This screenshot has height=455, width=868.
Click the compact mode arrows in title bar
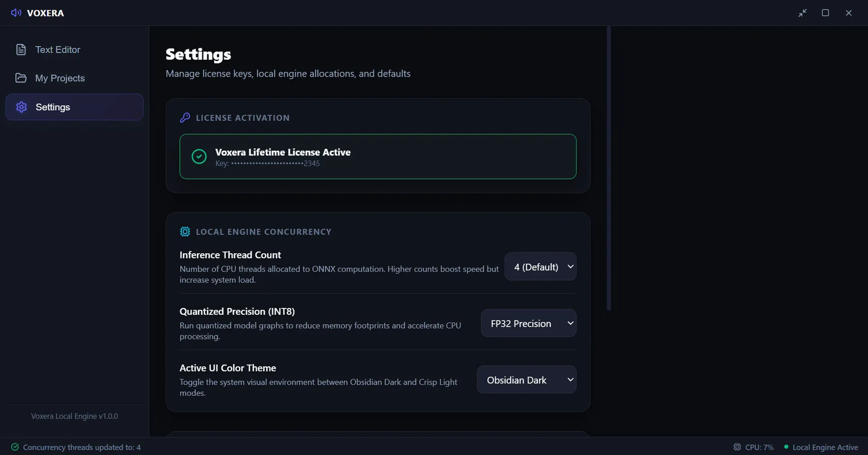point(802,13)
